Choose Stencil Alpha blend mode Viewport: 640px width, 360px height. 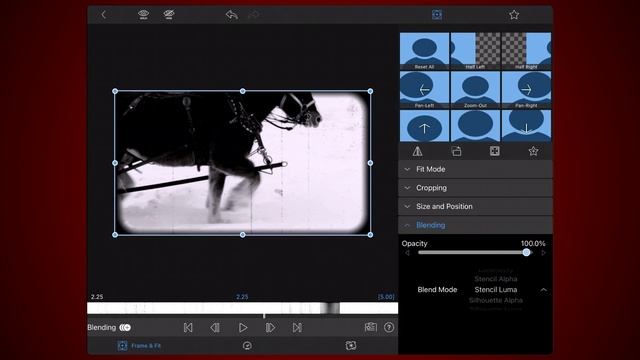[x=496, y=279]
